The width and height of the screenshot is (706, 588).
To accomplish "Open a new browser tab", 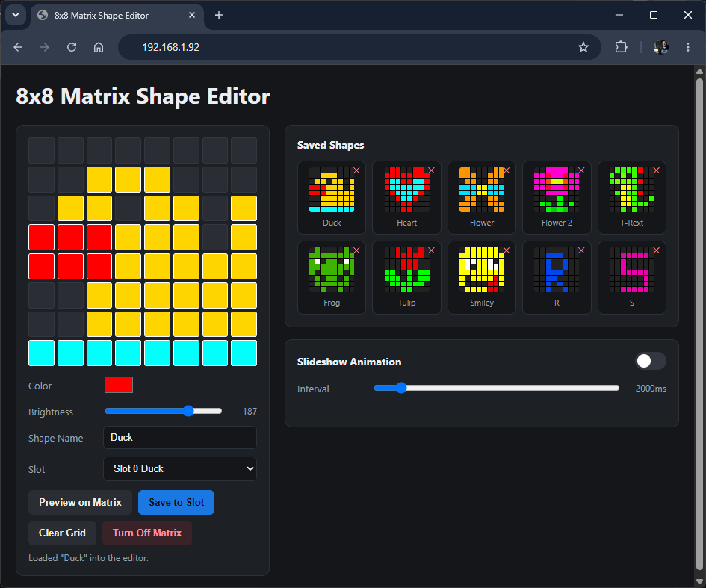I will (x=219, y=15).
